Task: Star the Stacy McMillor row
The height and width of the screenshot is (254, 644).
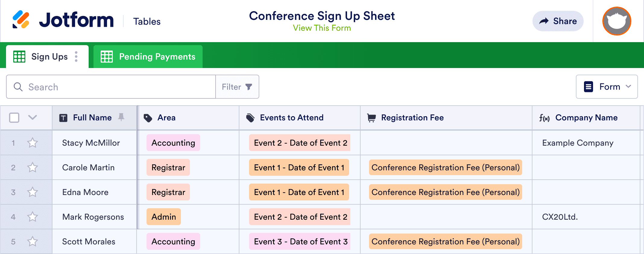Action: [33, 143]
